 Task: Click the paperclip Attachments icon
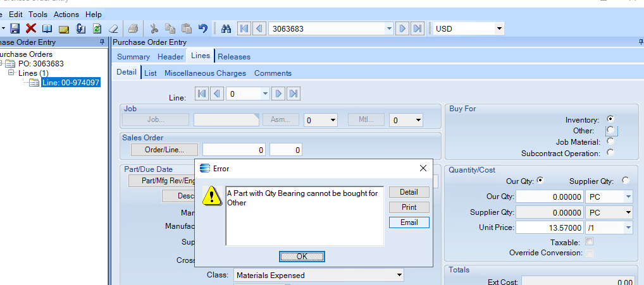point(80,28)
